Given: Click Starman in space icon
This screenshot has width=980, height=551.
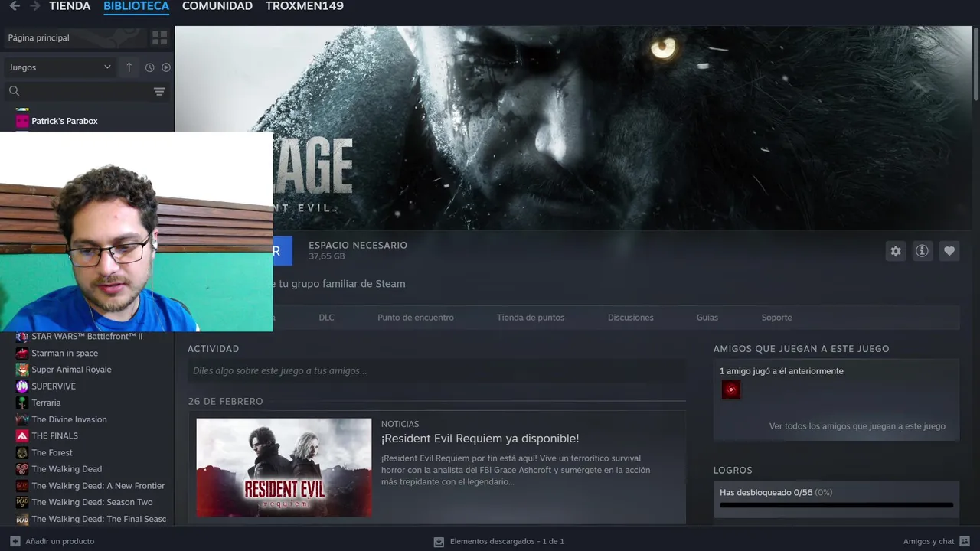Looking at the screenshot, I should [22, 353].
